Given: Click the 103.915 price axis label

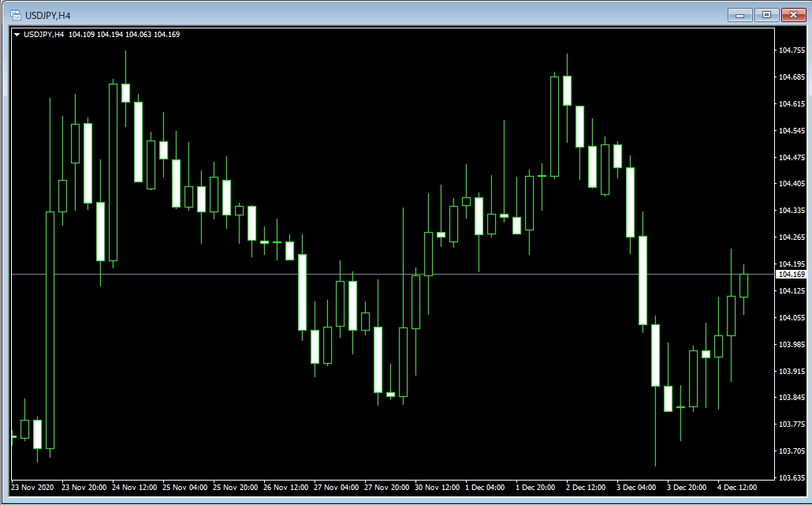Looking at the screenshot, I should [792, 371].
